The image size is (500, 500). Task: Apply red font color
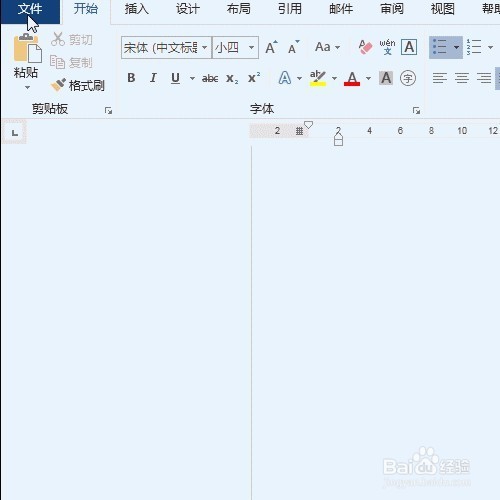point(352,79)
